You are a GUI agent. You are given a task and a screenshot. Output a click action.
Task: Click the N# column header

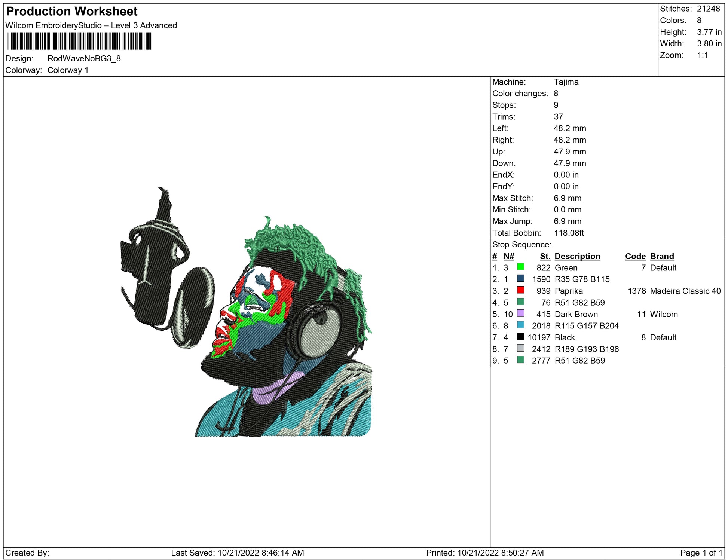508,256
